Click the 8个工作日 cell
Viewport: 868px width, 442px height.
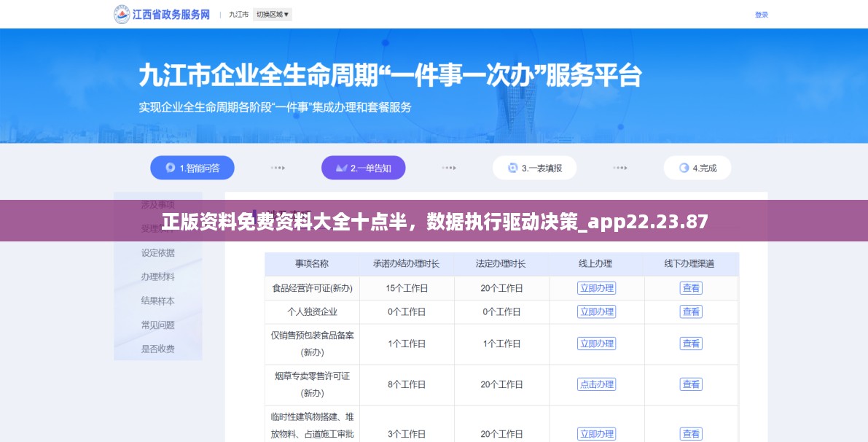(407, 384)
